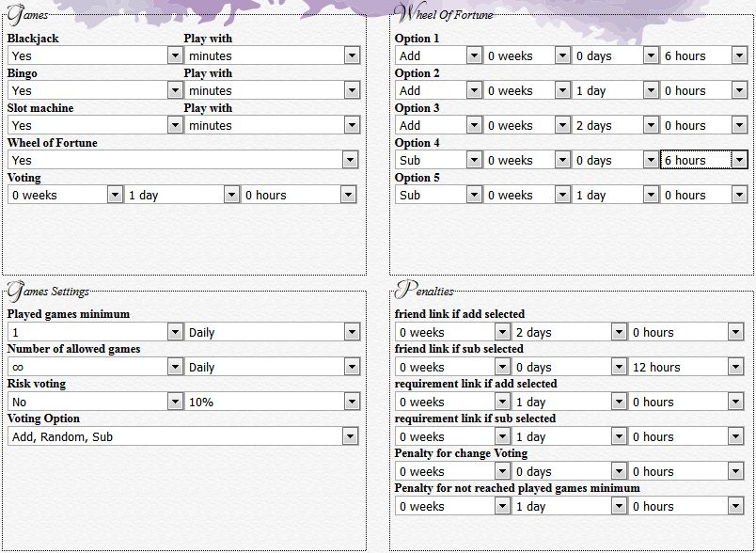The image size is (756, 553).
Task: Open Option 4 weeks dropdown
Action: click(x=527, y=160)
